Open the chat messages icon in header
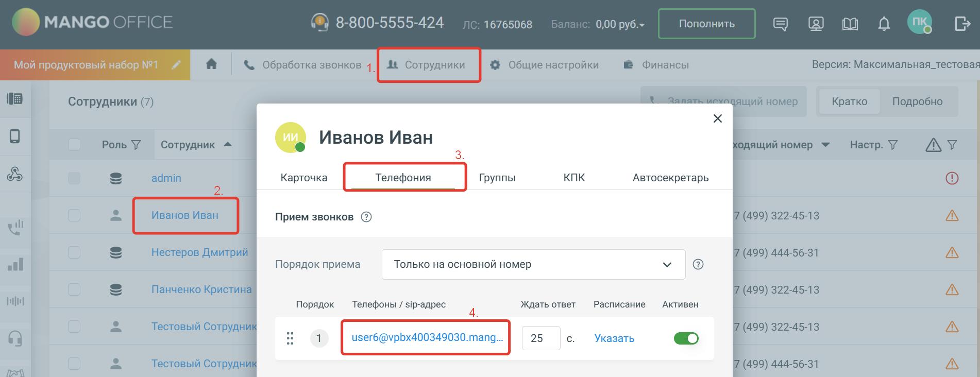 coord(781,24)
